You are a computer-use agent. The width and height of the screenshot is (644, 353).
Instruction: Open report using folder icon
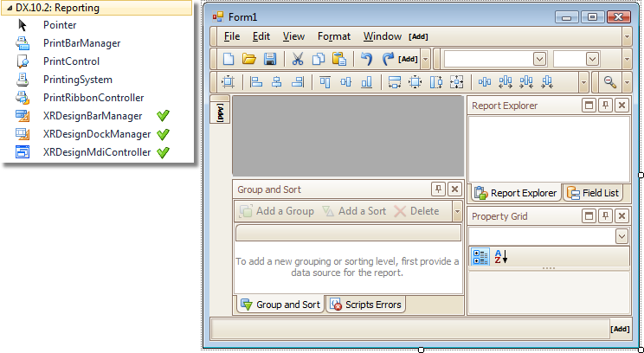point(249,59)
